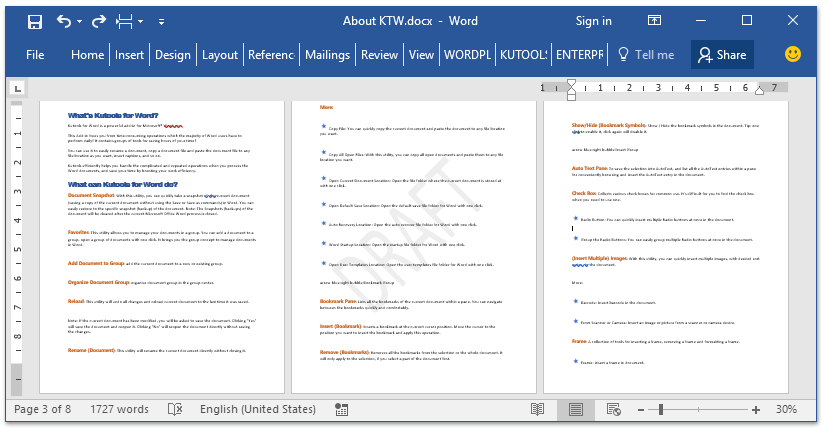Switch to Read Mode view
Screen dimensions: 824x431
(x=538, y=409)
